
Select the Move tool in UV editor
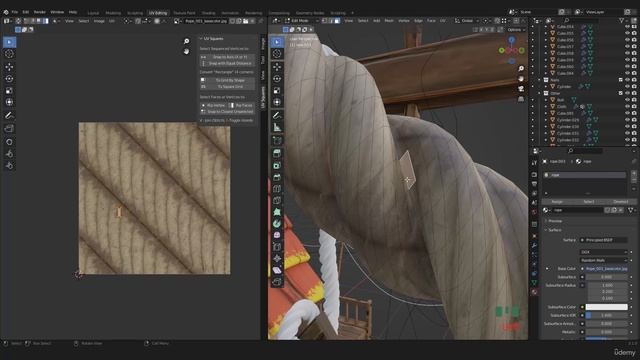point(9,67)
